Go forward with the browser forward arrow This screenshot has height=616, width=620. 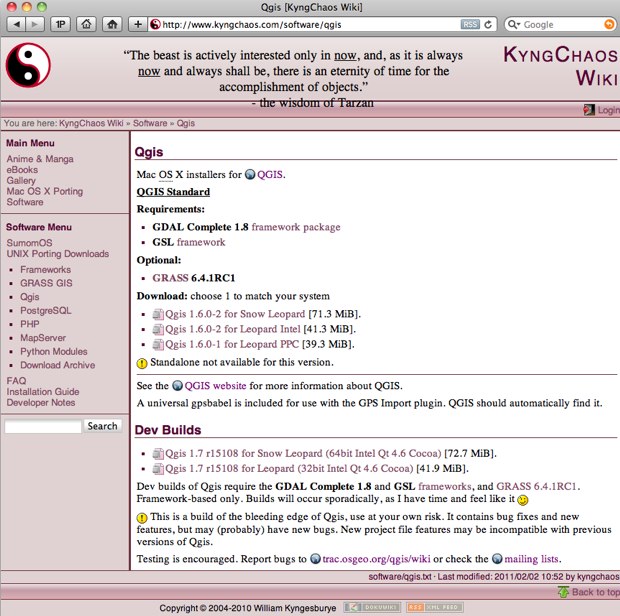[35, 25]
